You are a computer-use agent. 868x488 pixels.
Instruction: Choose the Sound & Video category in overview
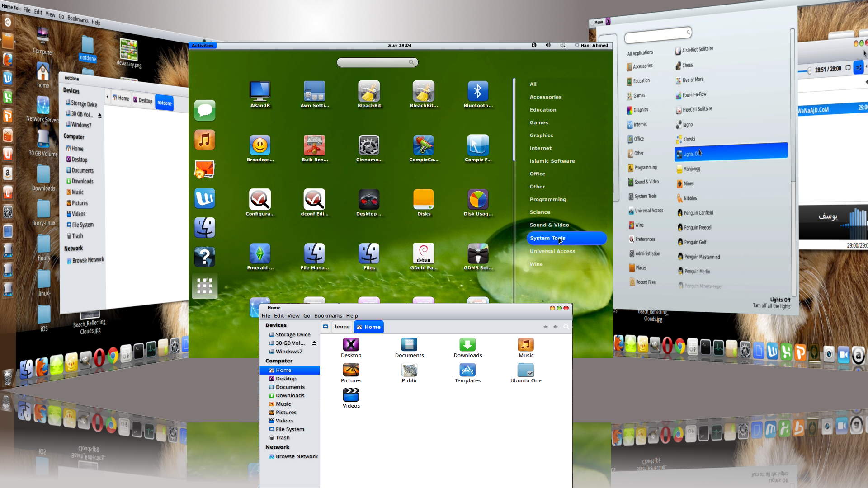549,225
